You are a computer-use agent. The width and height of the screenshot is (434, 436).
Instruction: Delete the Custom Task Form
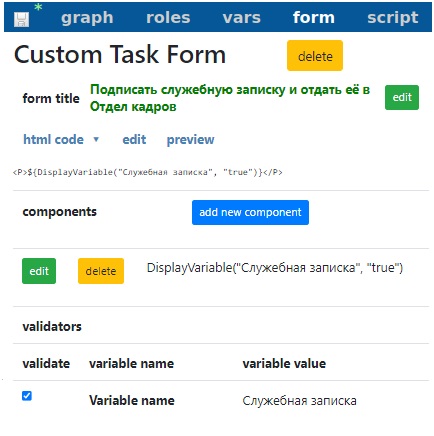[x=315, y=56]
